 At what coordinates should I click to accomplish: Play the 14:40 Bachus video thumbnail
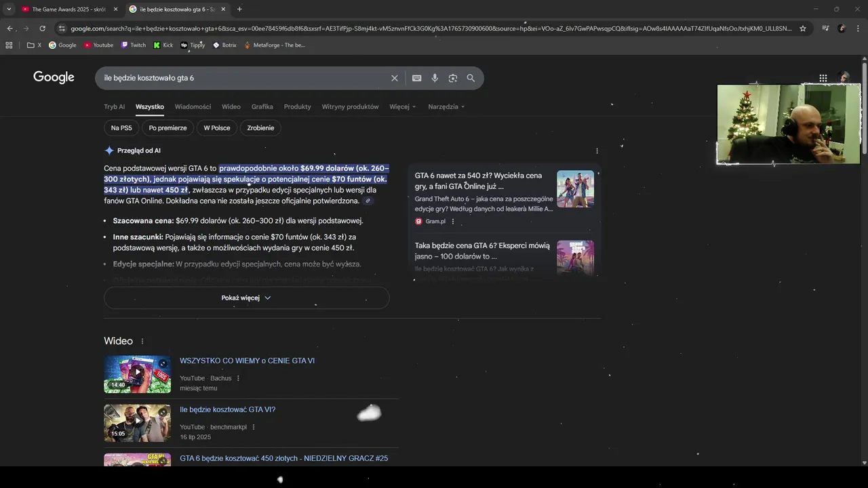click(x=137, y=374)
